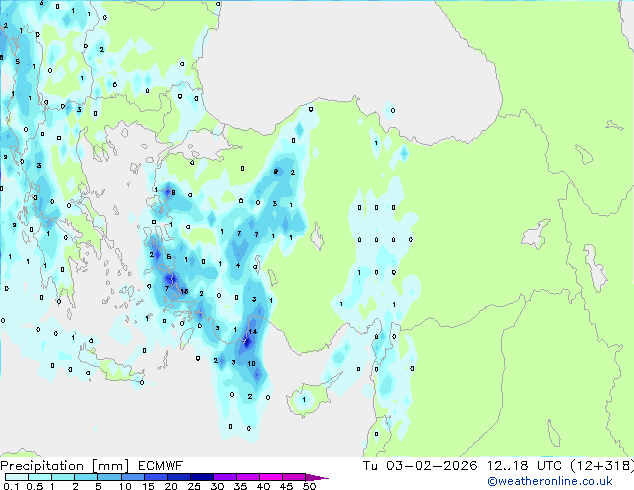Image resolution: width=634 pixels, height=490 pixels.
Task: Select the 2–5 mm legend color box
Action: coord(86,477)
